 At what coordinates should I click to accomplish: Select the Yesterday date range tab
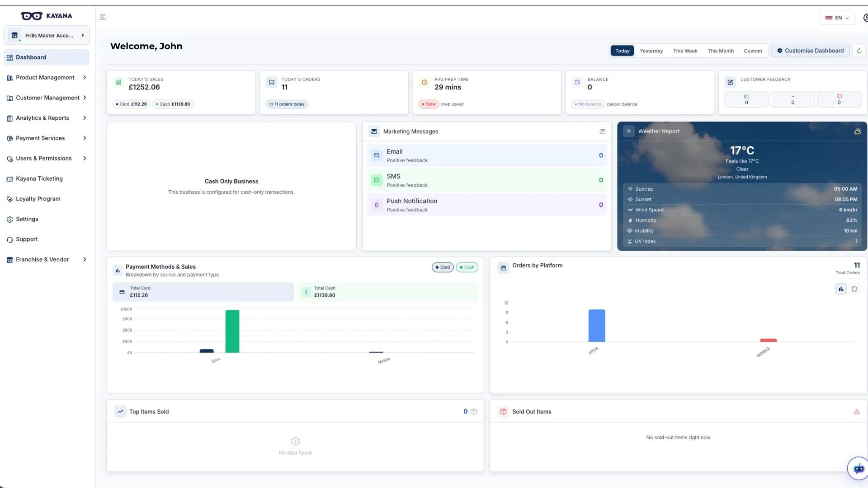(651, 51)
